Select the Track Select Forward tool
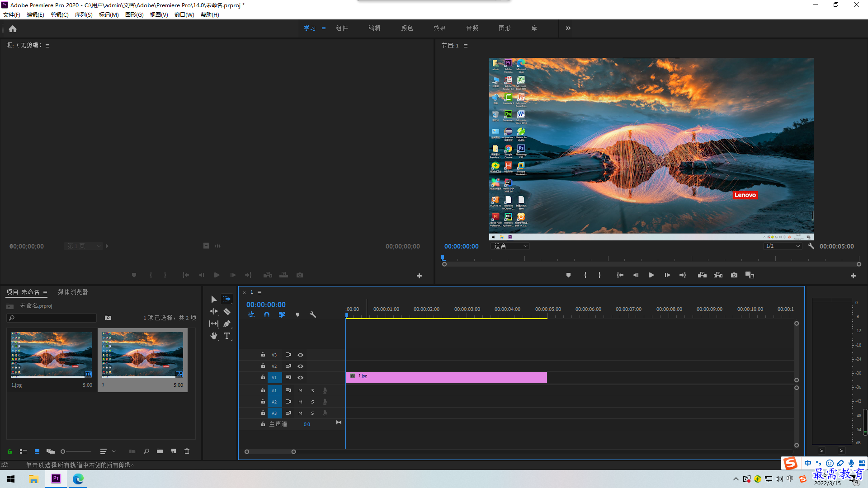 (x=227, y=299)
